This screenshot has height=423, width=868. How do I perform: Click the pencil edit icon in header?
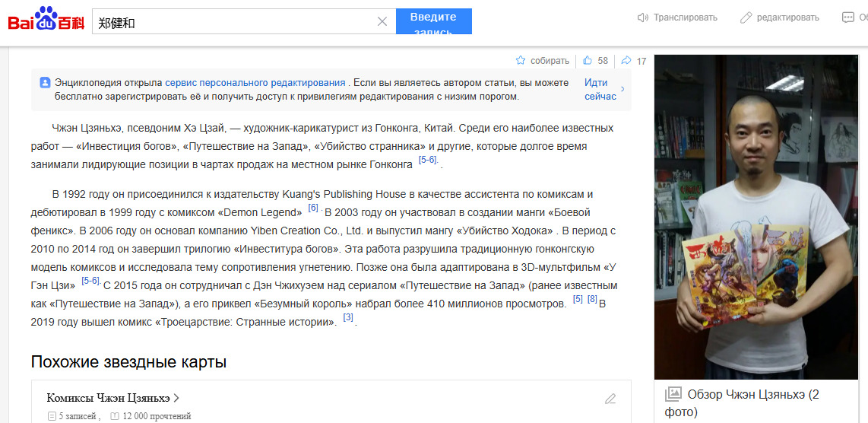[x=746, y=17]
